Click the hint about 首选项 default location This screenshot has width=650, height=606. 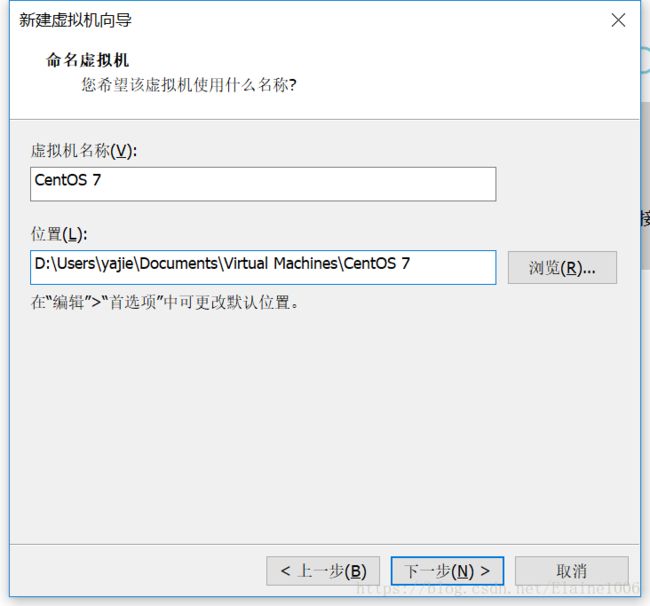click(165, 302)
